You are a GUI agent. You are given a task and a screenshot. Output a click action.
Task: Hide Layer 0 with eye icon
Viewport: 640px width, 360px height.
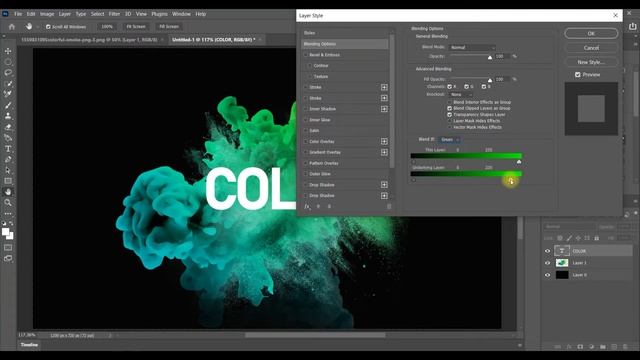tap(547, 275)
